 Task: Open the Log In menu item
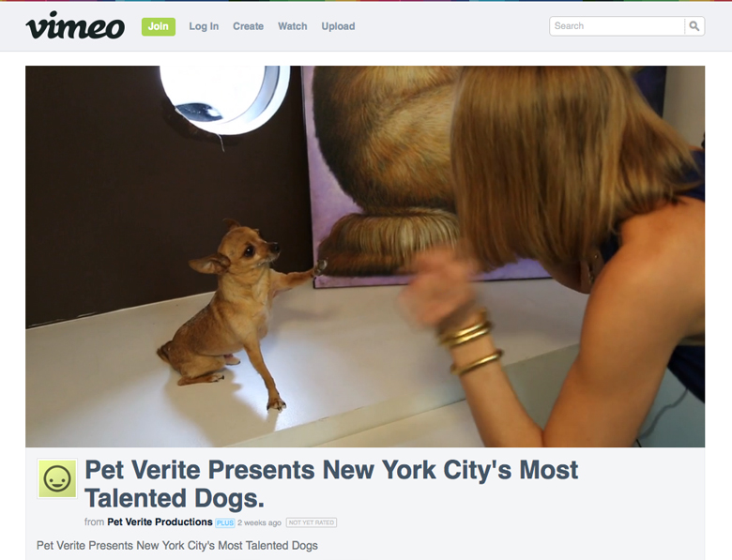[204, 26]
